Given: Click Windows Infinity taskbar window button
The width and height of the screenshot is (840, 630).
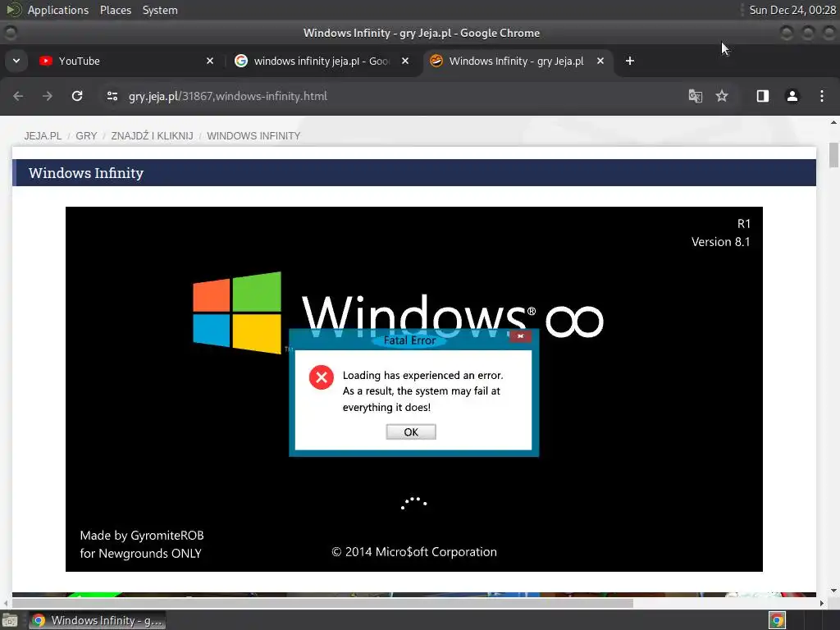Looking at the screenshot, I should [x=98, y=620].
